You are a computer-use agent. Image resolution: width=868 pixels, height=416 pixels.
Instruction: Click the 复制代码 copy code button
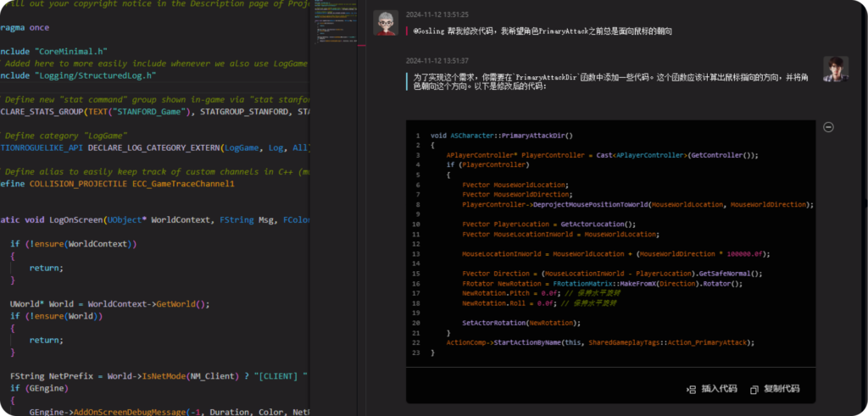pyautogui.click(x=775, y=389)
